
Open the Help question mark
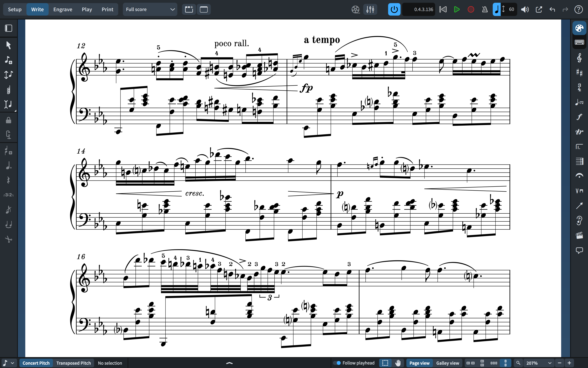(579, 9)
